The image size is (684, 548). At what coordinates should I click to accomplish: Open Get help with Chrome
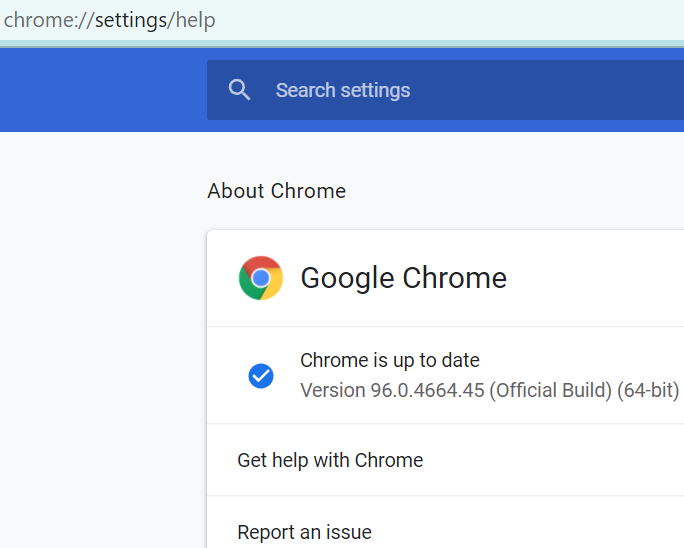pyautogui.click(x=330, y=460)
